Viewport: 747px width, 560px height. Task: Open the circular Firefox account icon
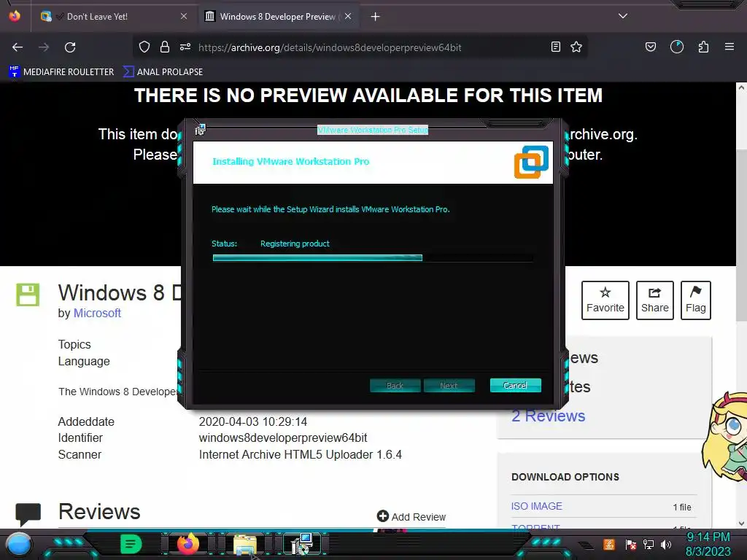pos(677,47)
